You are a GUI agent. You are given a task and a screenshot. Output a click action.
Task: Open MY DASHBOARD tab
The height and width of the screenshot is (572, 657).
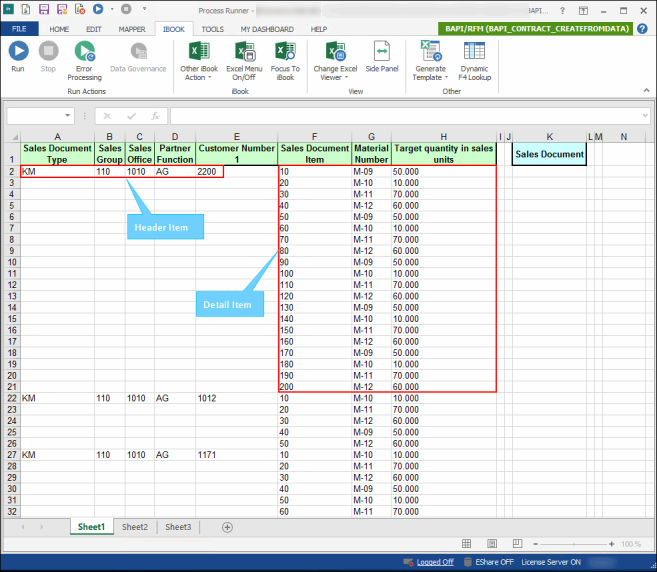point(267,29)
